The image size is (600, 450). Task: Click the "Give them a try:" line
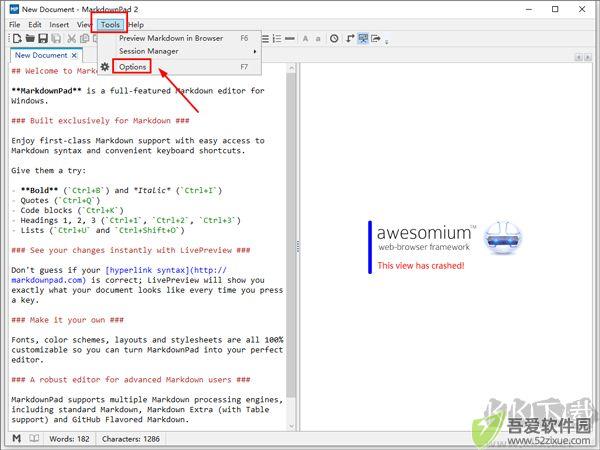49,171
